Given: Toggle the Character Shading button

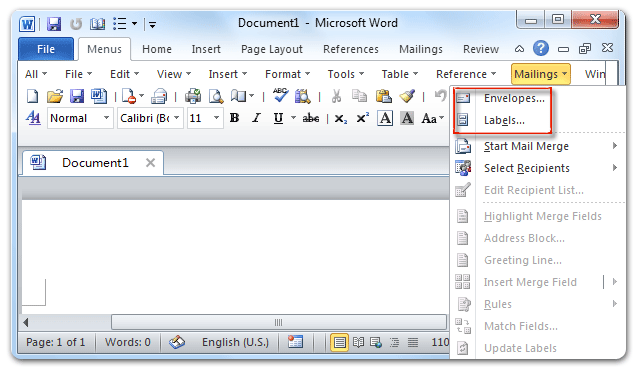Looking at the screenshot, I should [x=407, y=118].
